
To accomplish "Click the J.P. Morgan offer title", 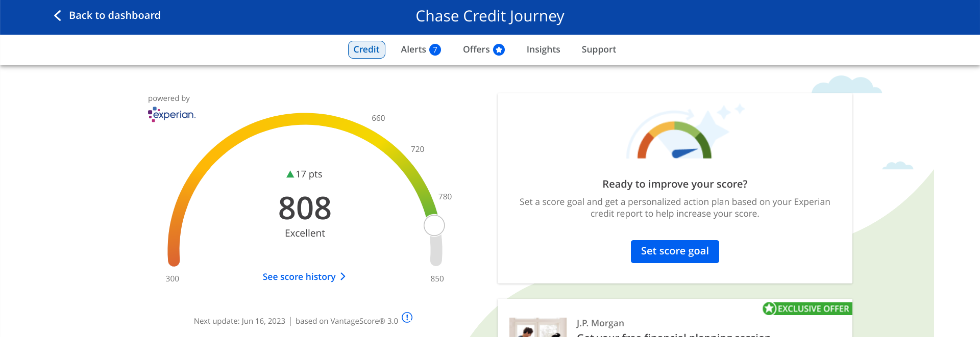I will tap(600, 323).
